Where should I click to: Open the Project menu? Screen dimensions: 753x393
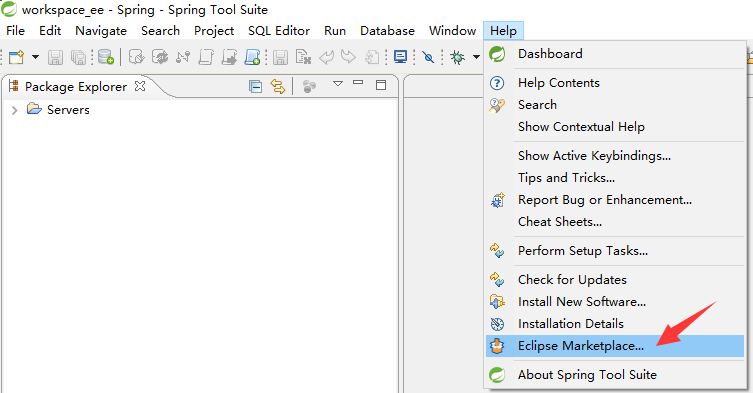(214, 31)
